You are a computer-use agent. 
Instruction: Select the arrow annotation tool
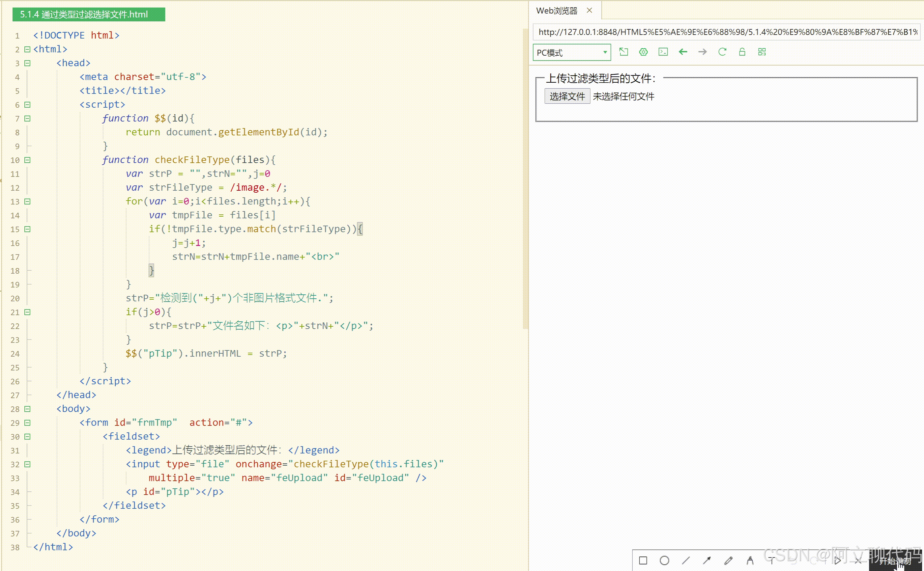tap(707, 560)
